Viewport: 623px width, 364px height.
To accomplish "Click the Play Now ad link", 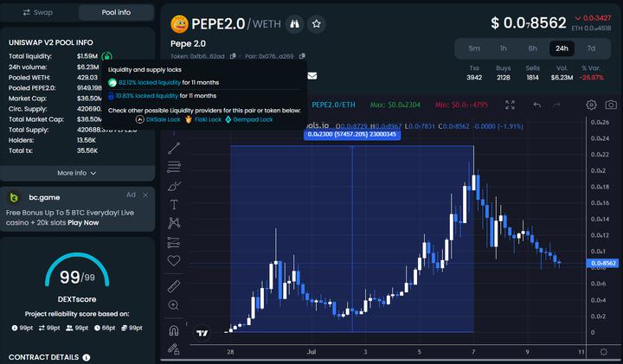I will click(83, 223).
